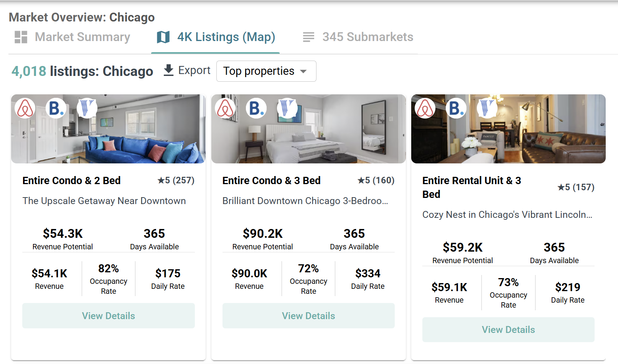Click Vrbo icon on 3 Bed condo card
The height and width of the screenshot is (364, 618).
pos(287,108)
